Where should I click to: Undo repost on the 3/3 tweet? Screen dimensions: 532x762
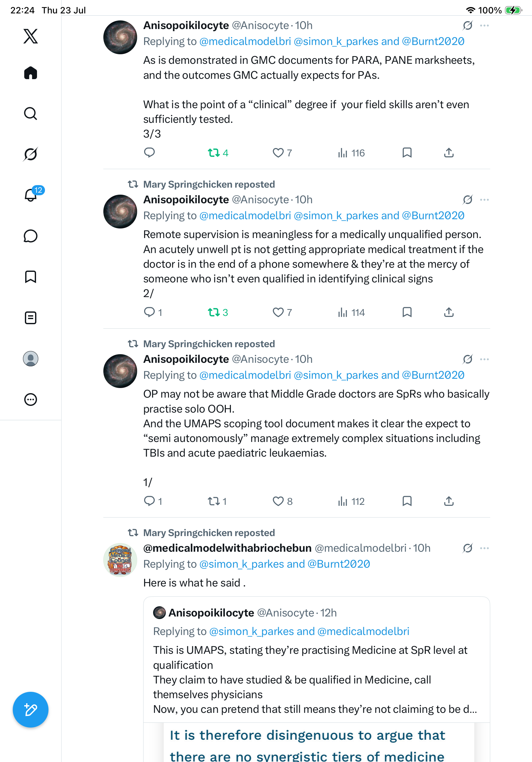pyautogui.click(x=218, y=153)
